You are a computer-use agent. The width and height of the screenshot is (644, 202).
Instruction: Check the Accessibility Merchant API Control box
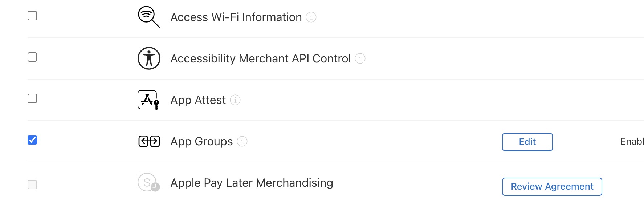point(32,57)
